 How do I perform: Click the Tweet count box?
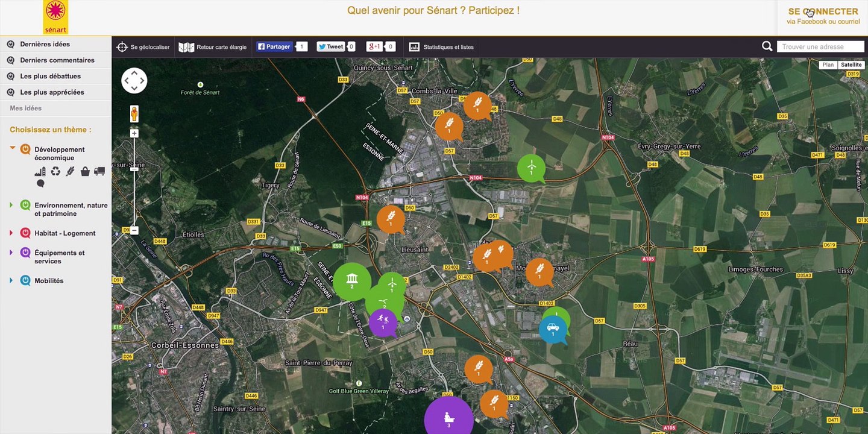point(351,46)
